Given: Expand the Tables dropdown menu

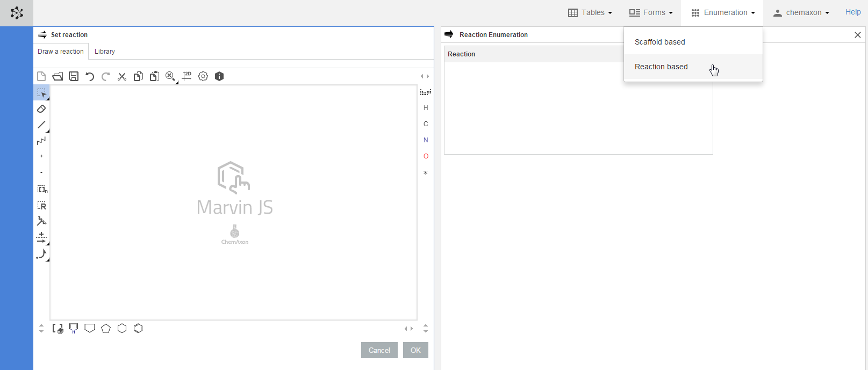Looking at the screenshot, I should point(590,12).
